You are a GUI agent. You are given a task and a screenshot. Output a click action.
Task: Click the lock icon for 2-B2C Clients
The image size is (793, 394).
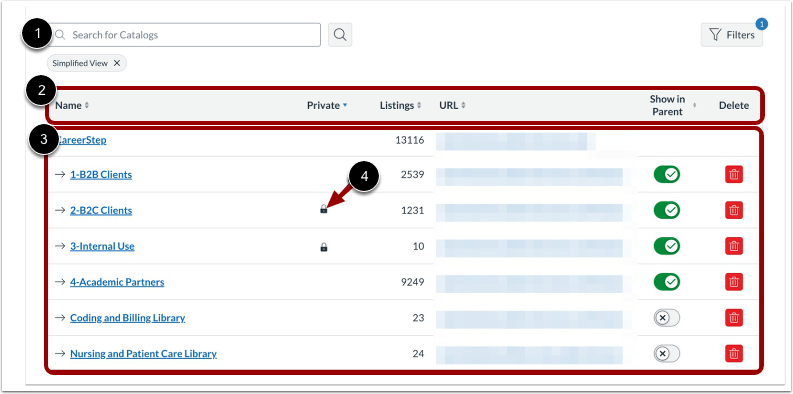point(324,209)
